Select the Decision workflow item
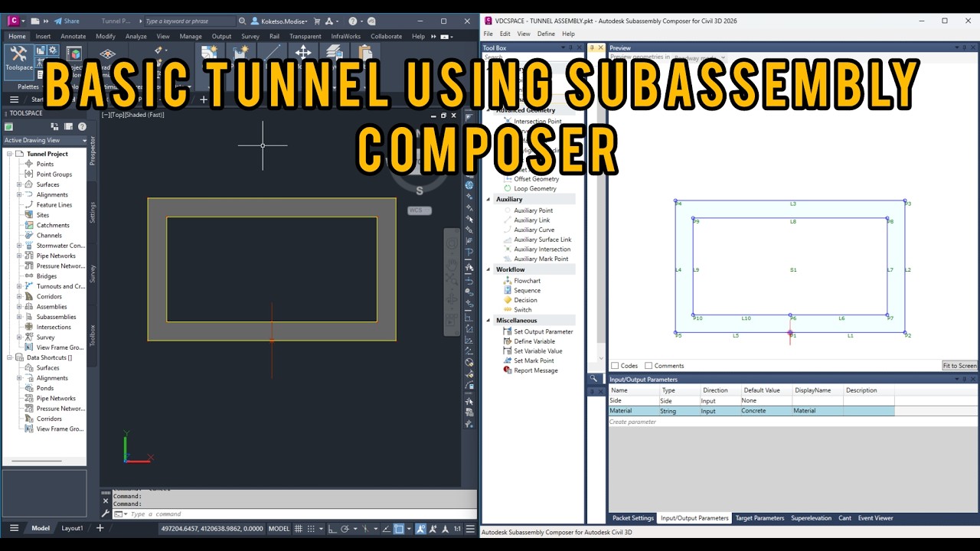The width and height of the screenshot is (980, 551). pos(520,300)
